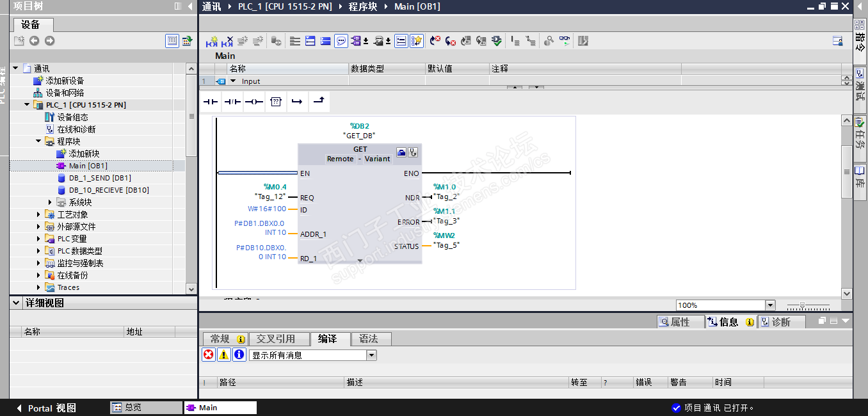
Task: Click the REQ operand "Tag_12"
Action: coord(270,196)
